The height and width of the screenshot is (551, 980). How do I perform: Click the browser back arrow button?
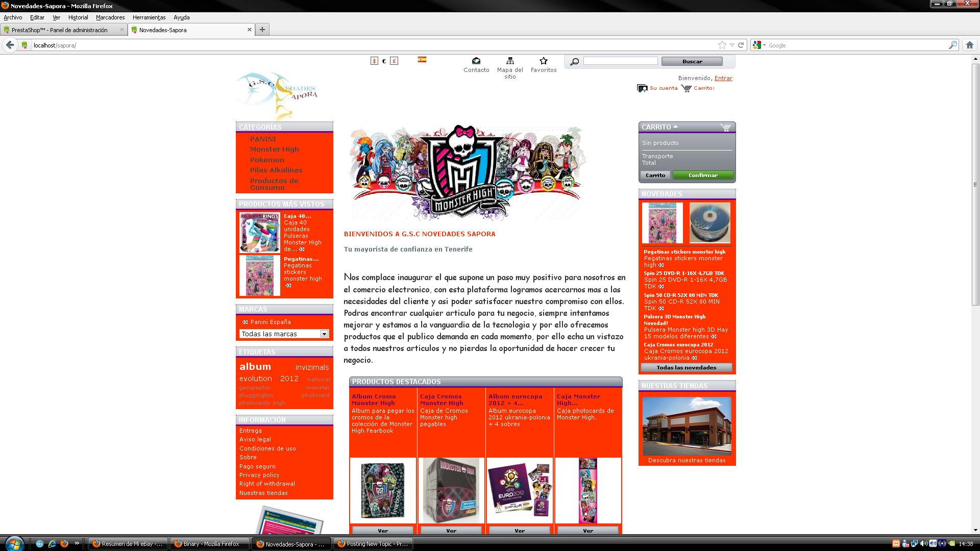(10, 45)
